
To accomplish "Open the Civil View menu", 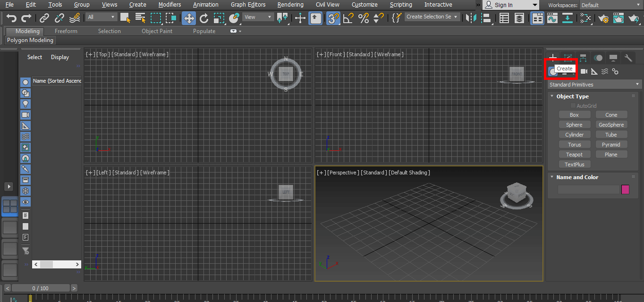I will 328,5.
